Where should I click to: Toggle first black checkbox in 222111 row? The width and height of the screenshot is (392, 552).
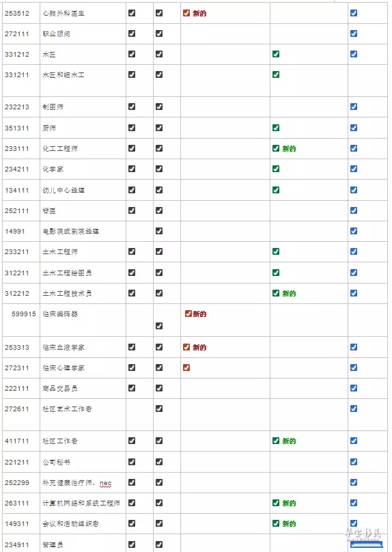click(132, 388)
